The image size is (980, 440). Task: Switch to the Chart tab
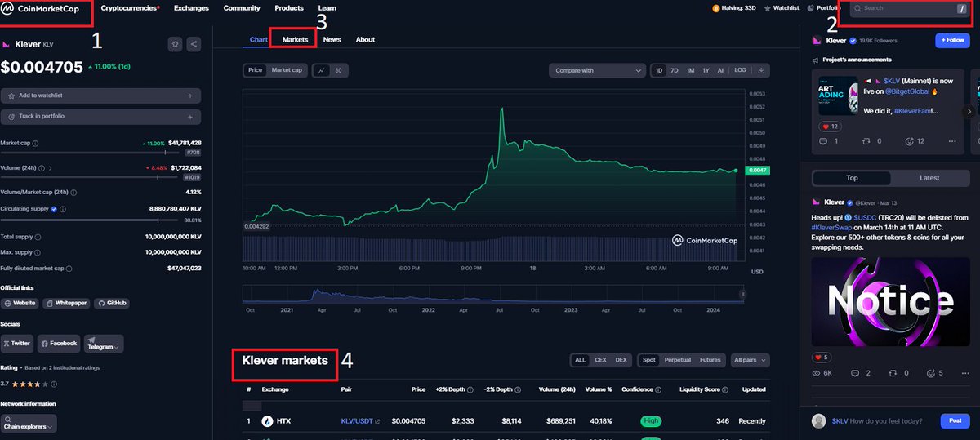(x=259, y=39)
